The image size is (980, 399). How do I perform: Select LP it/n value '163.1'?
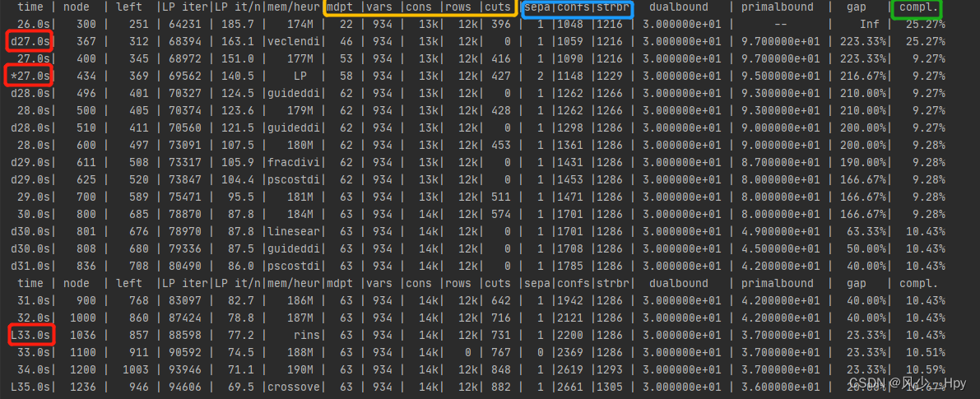point(238,42)
